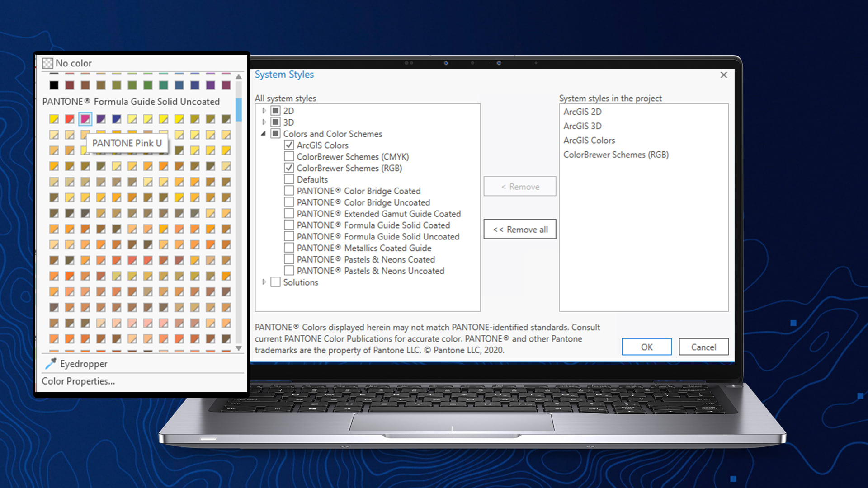
Task: Check PANTONE Formula Guide Solid Uncoated
Action: [289, 236]
